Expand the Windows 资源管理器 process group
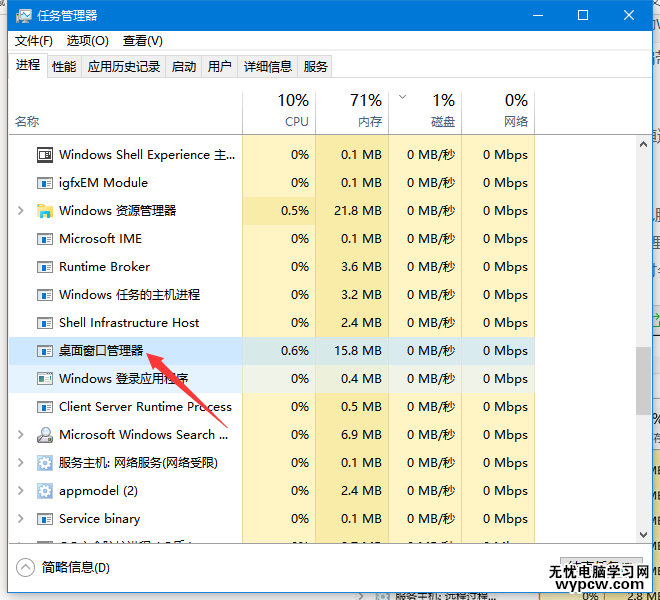This screenshot has width=660, height=600. (20, 211)
